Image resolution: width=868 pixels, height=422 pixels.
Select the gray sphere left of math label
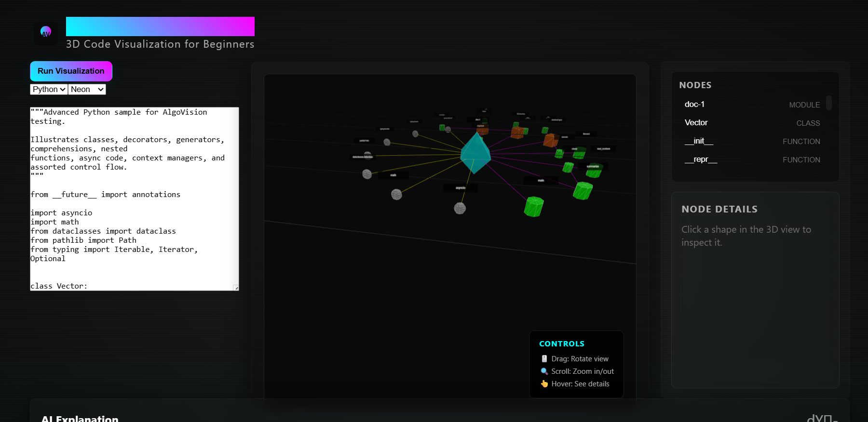[367, 174]
